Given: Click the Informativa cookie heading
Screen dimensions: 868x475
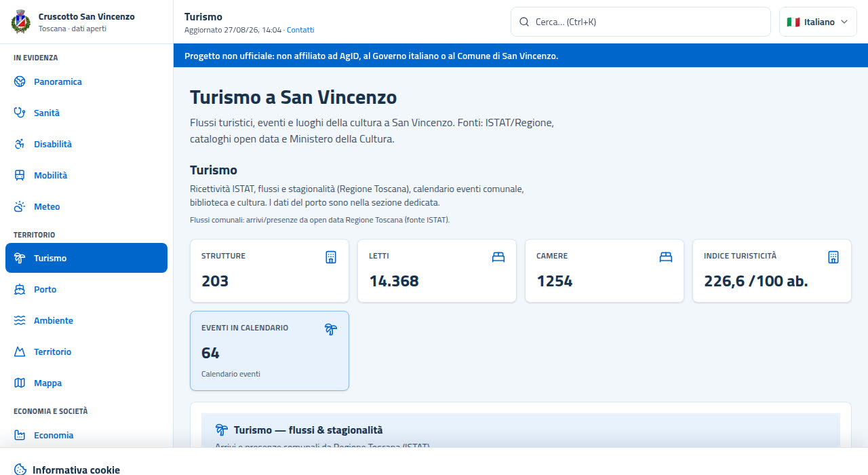Looking at the screenshot, I should [76, 470].
